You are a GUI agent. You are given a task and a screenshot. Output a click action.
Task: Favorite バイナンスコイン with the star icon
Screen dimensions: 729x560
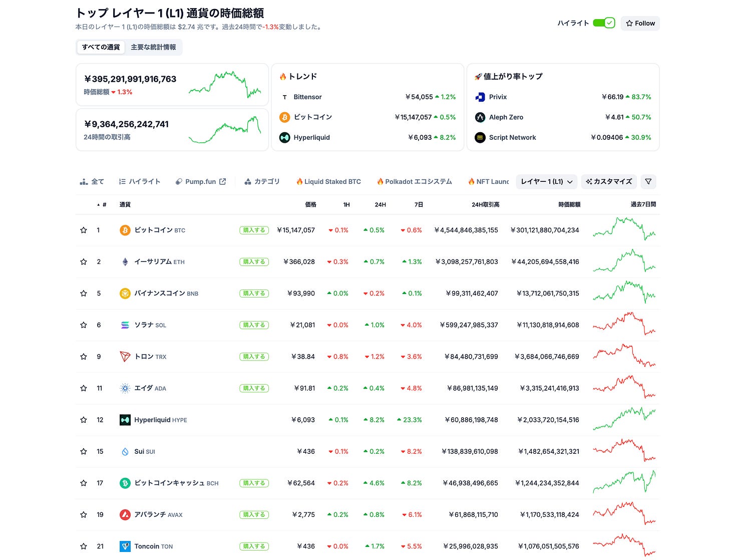click(x=84, y=293)
